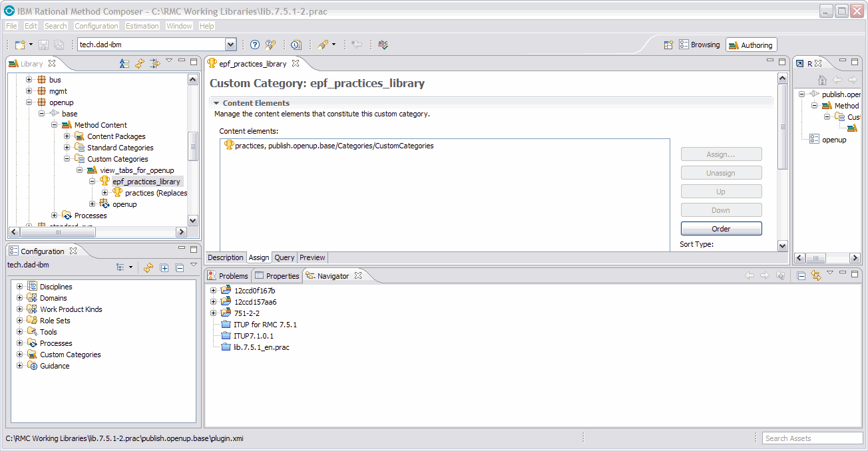Open the Library view menu triangle

[x=169, y=61]
